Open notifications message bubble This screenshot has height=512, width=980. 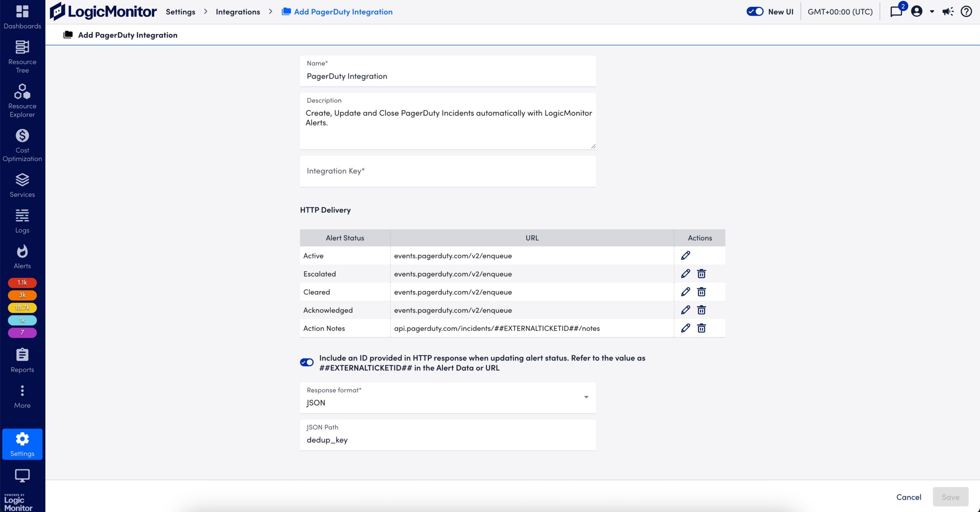[897, 11]
